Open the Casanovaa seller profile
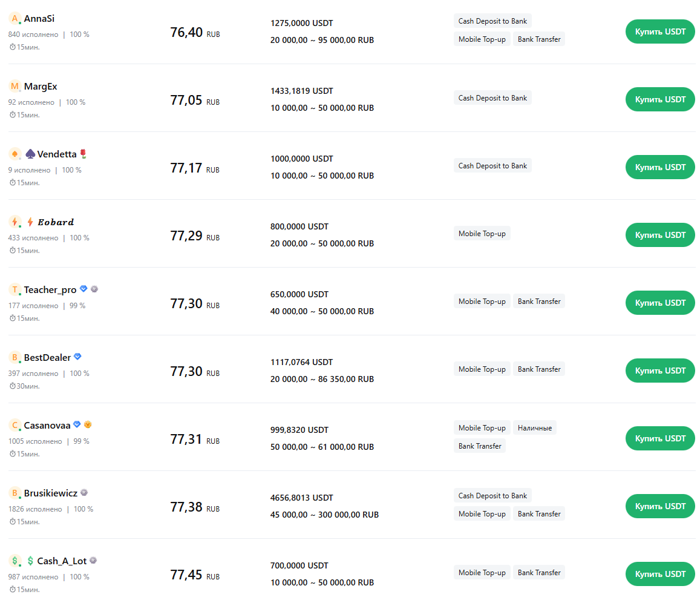 coord(47,426)
